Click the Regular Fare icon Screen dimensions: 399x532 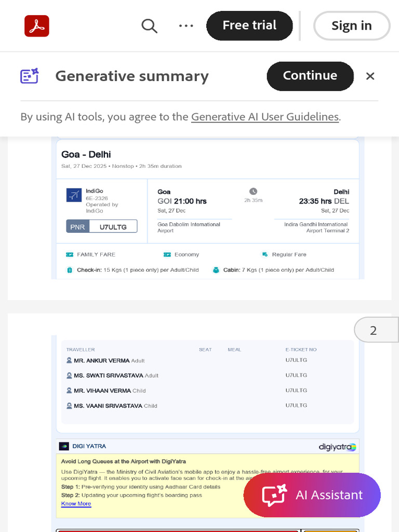pos(264,255)
